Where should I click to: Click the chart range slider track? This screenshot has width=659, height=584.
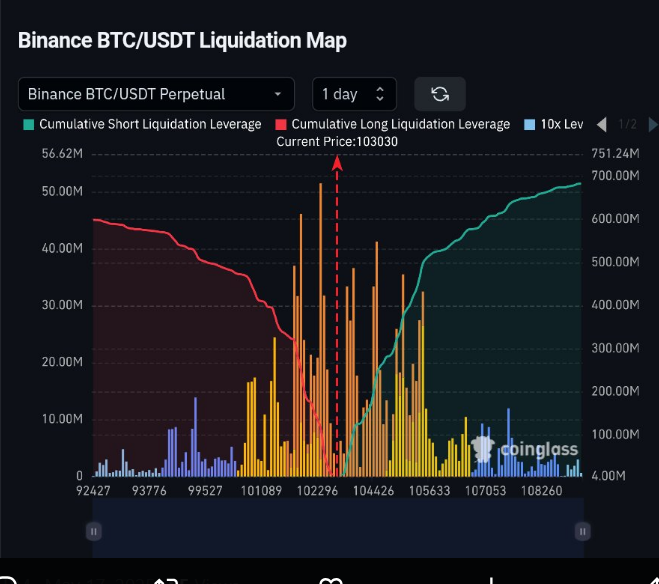click(338, 528)
